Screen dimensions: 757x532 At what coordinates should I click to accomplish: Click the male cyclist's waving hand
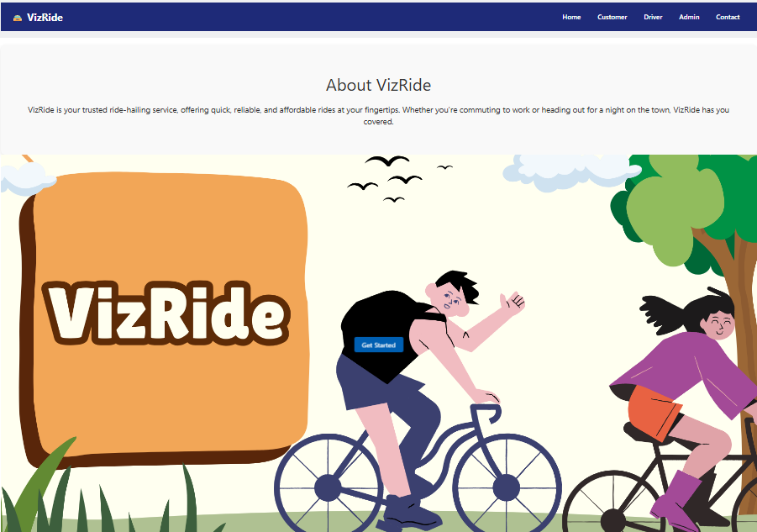coord(513,302)
